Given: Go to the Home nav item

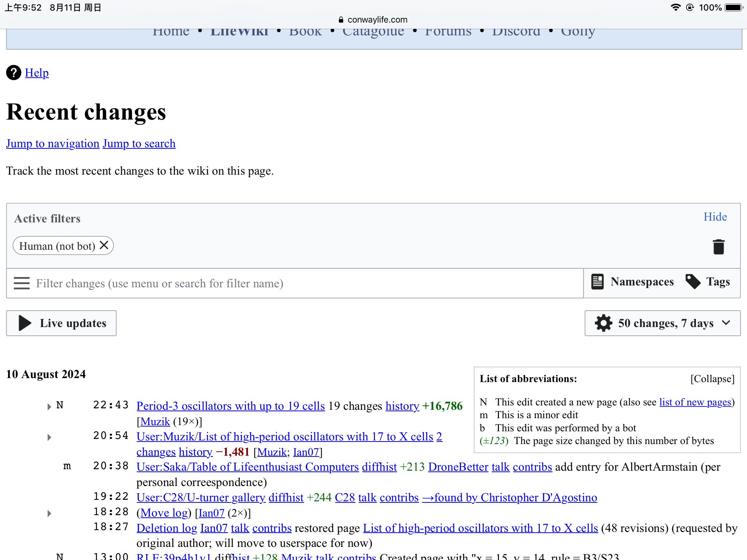Looking at the screenshot, I should [171, 32].
